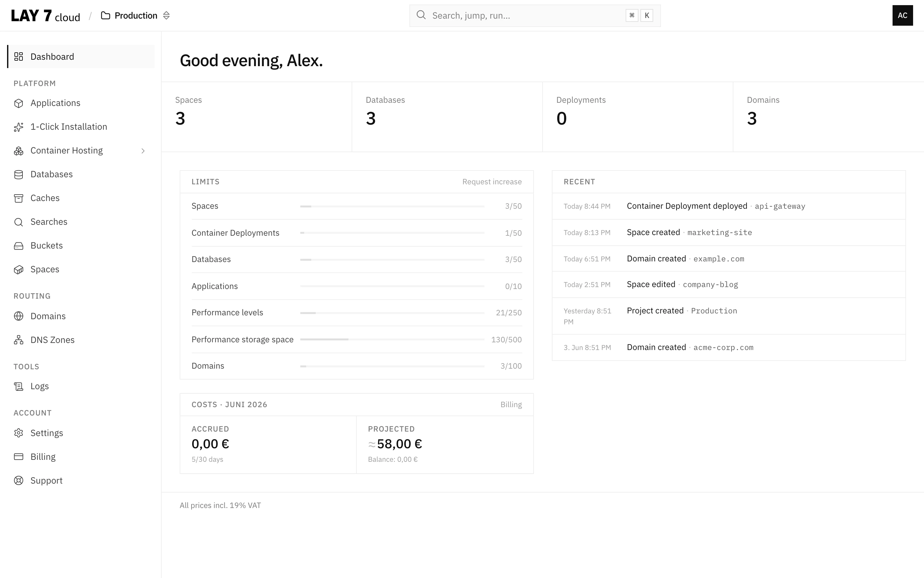Open Billing link in Costs card

click(511, 405)
